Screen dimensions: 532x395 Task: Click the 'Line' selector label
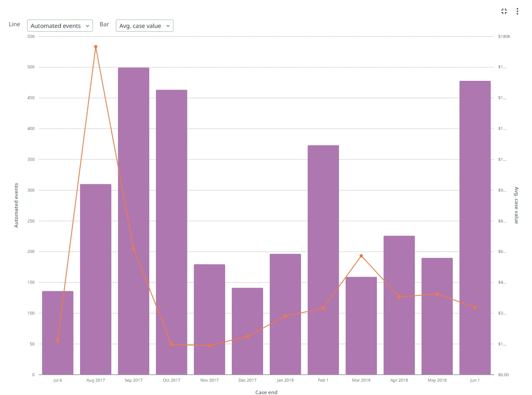(15, 24)
